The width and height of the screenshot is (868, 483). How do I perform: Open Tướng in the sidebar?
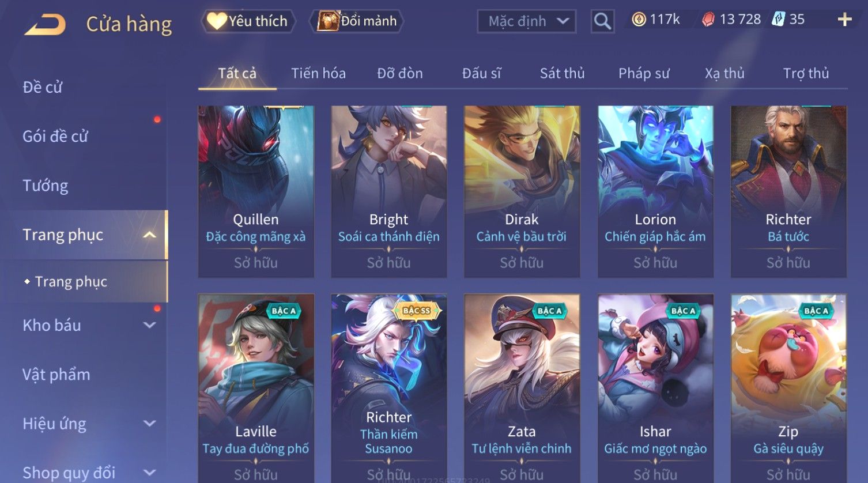[x=46, y=186]
